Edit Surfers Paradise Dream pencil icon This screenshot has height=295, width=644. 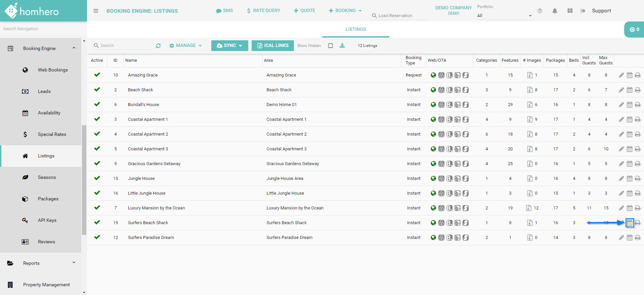tap(621, 238)
